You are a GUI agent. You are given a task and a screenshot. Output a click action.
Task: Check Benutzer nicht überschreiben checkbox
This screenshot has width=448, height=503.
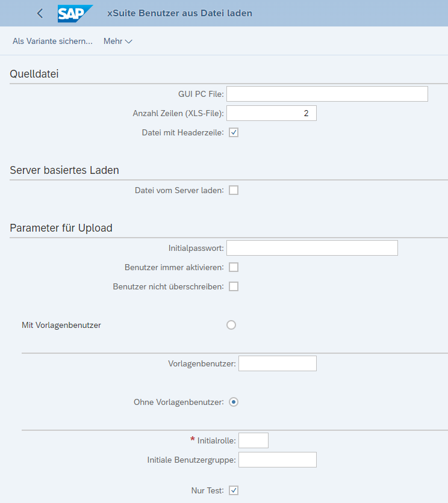tap(234, 286)
